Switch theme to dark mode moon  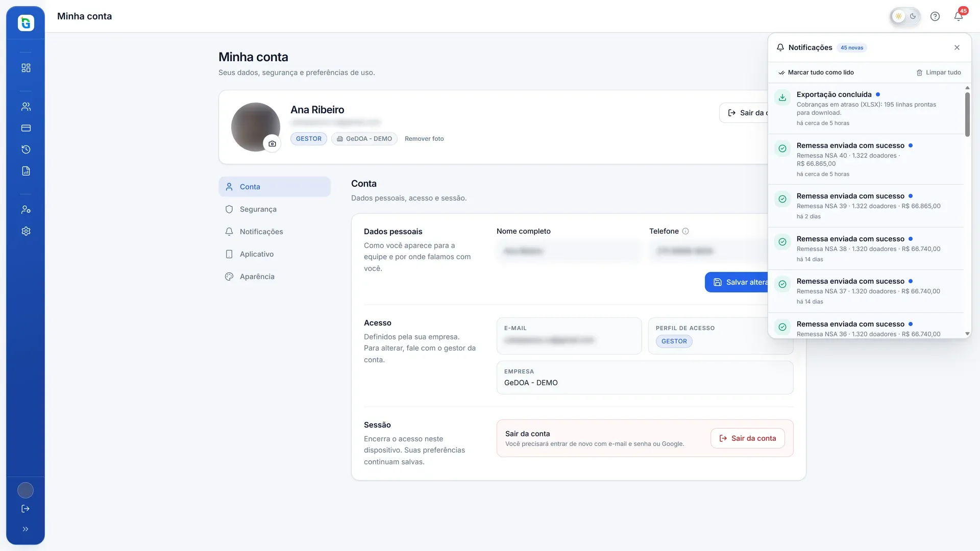913,16
